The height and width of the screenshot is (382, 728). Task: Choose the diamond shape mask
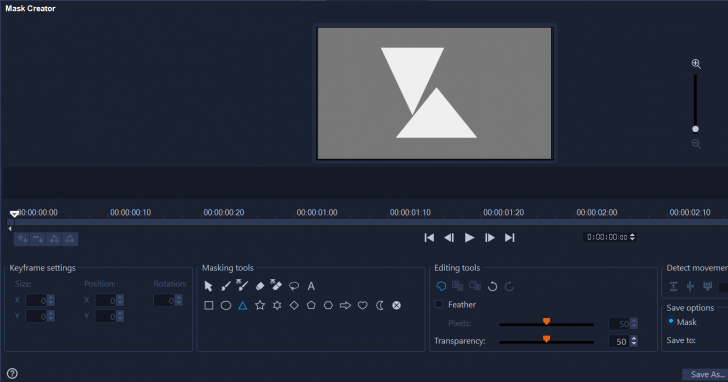pyautogui.click(x=294, y=305)
